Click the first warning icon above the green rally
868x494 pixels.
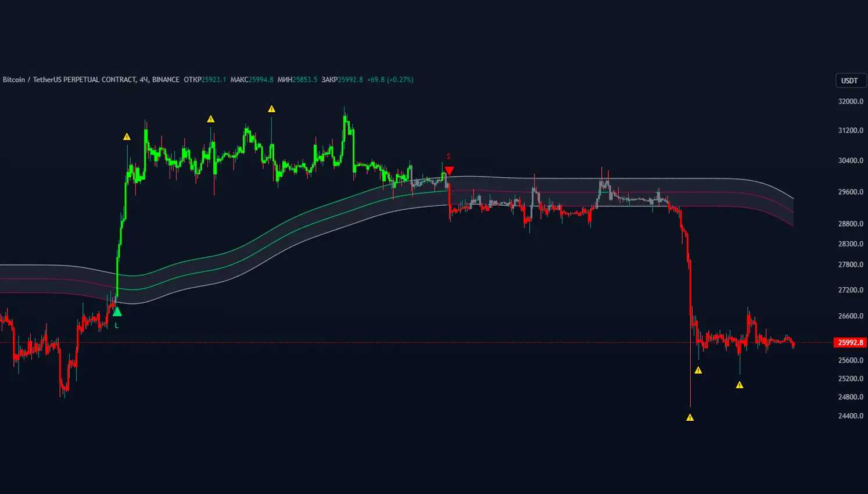tap(127, 137)
